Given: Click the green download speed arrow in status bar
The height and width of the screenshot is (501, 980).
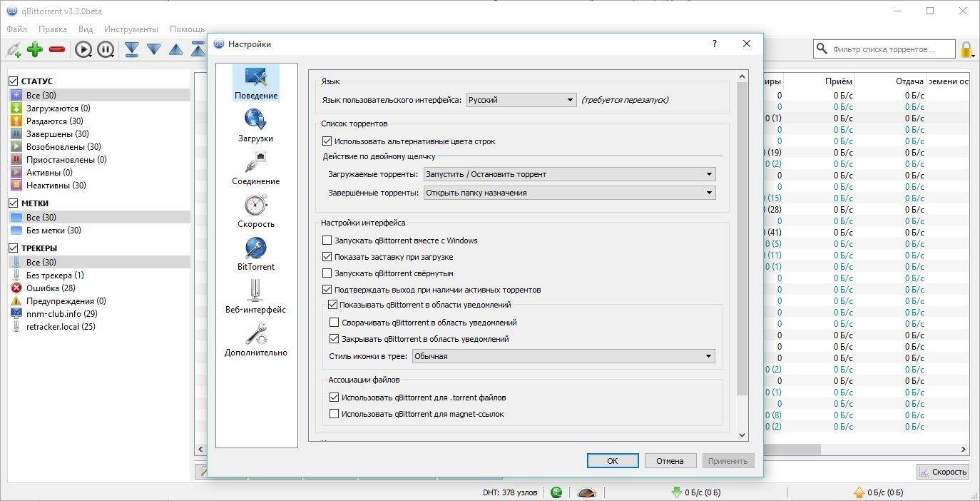Looking at the screenshot, I should pos(676,492).
